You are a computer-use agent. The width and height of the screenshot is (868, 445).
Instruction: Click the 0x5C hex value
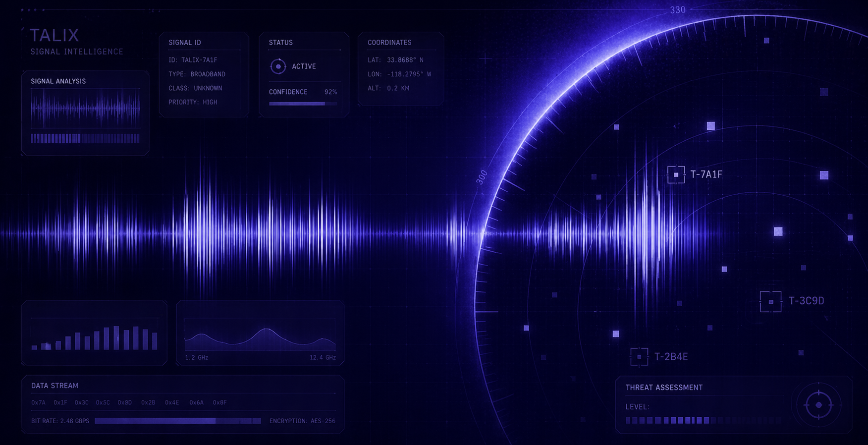103,402
